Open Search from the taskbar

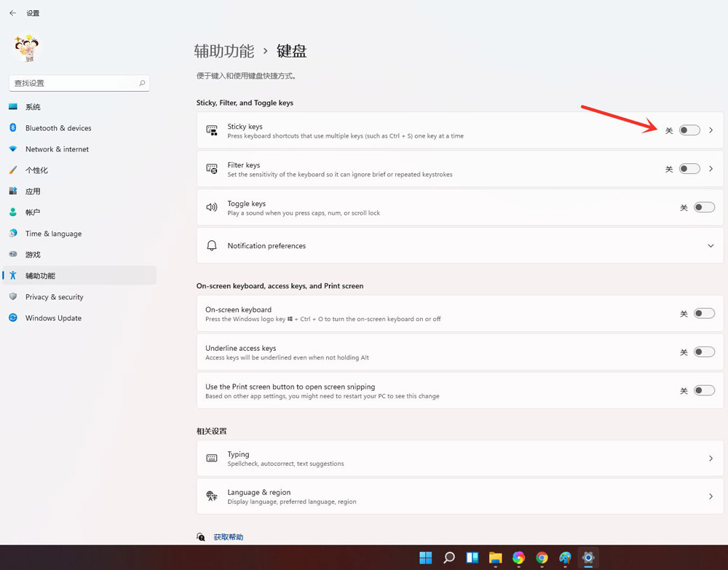[448, 558]
